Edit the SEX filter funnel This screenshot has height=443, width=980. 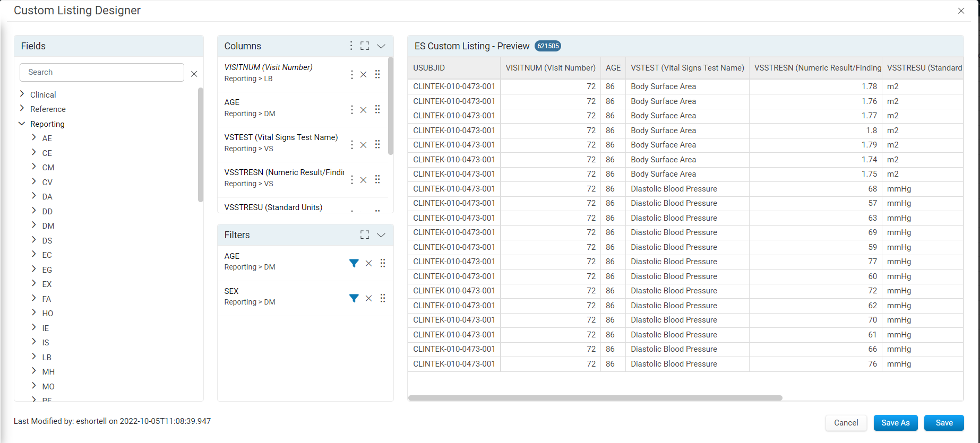(354, 298)
